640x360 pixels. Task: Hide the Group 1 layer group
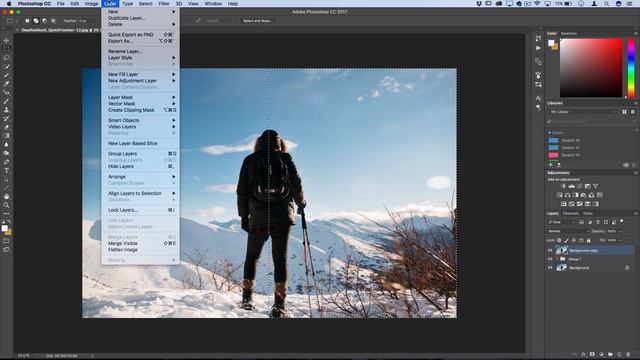[550, 259]
